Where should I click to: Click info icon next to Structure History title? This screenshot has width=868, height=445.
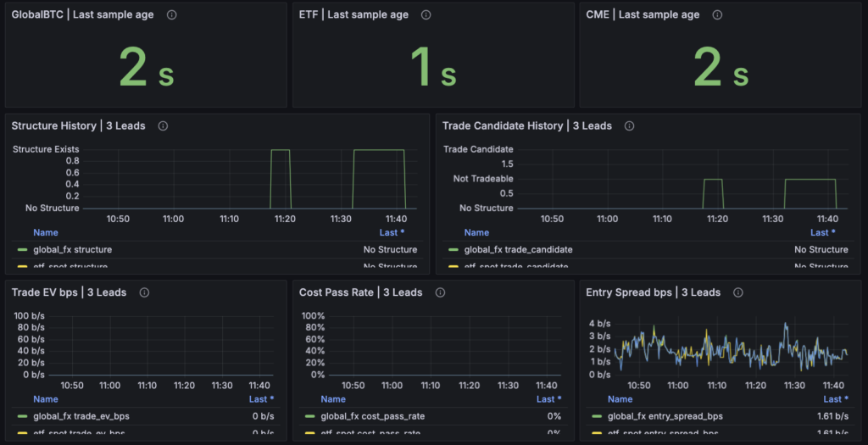coord(163,126)
